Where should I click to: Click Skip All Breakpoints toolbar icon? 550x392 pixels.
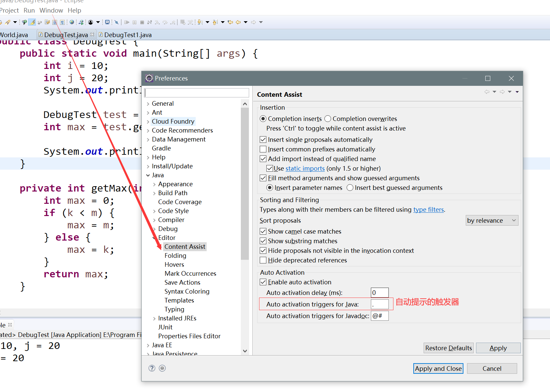click(x=116, y=22)
